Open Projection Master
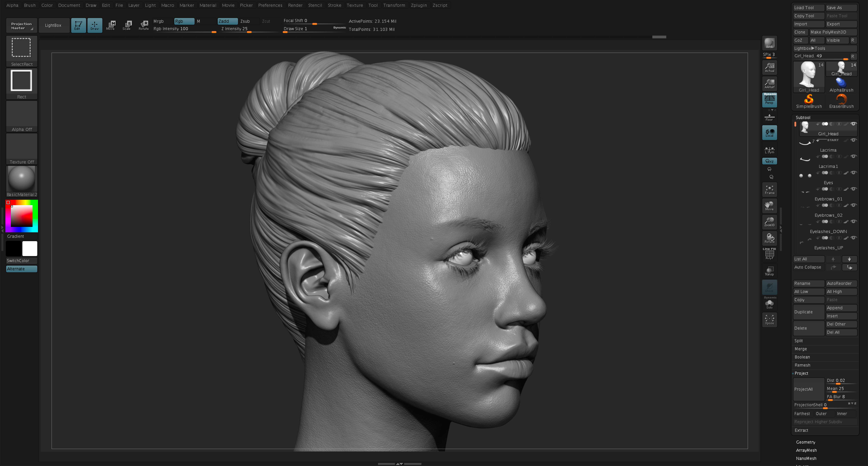This screenshot has width=868, height=466. click(x=22, y=26)
